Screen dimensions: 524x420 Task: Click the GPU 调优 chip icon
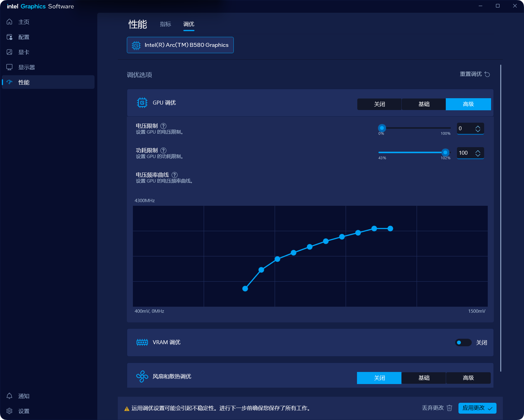[142, 103]
